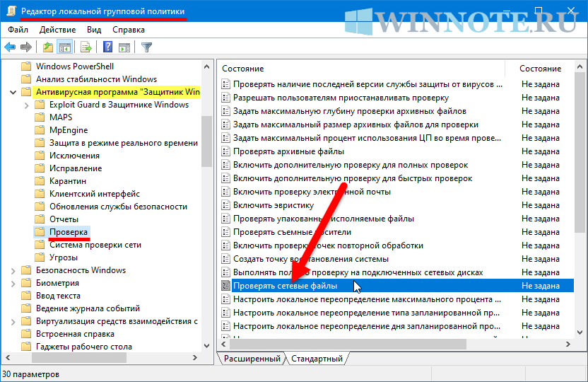Image resolution: width=588 pixels, height=382 pixels.
Task: Open Help with the question mark icon
Action: click(107, 47)
